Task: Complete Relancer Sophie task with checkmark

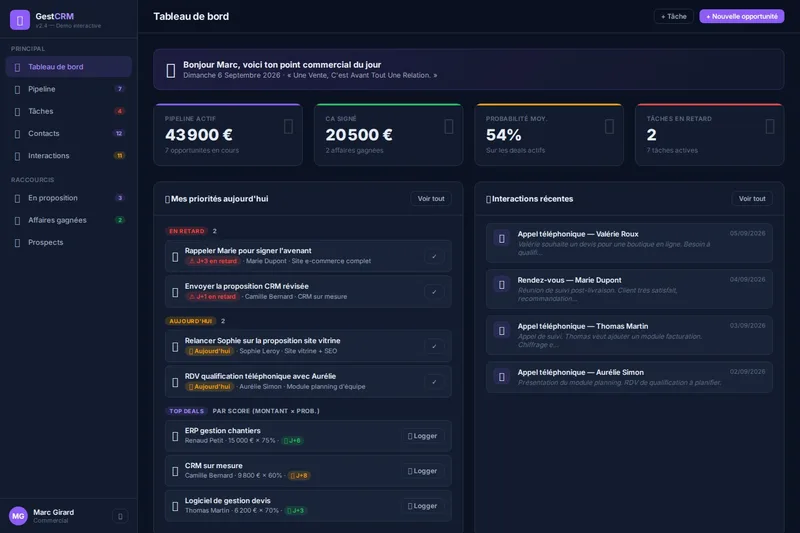Action: click(434, 346)
